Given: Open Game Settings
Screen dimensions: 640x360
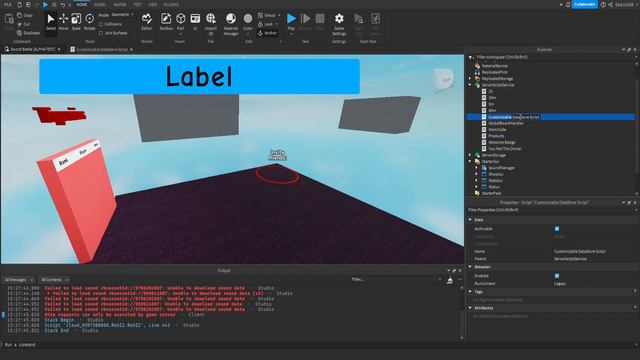Looking at the screenshot, I should (x=339, y=24).
